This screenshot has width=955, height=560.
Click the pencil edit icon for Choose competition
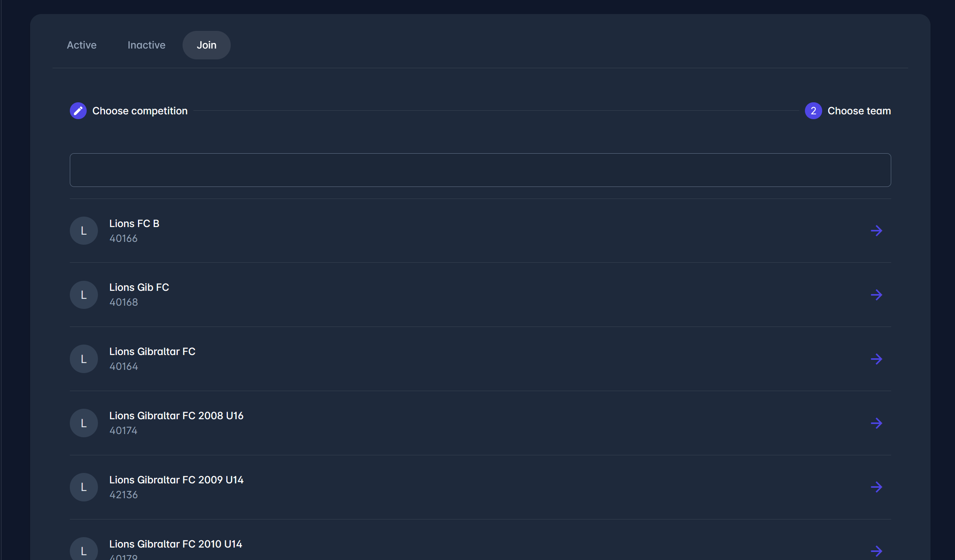coord(78,111)
